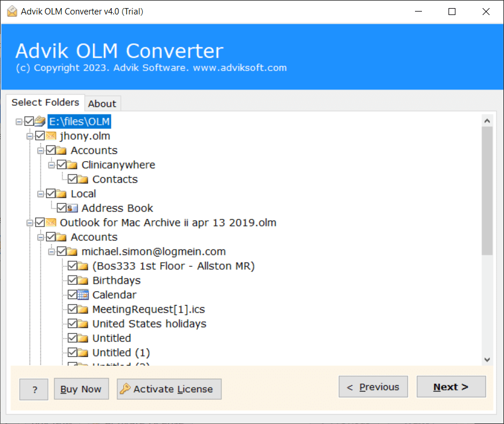Collapse the michael.simon@logmein.com account node
This screenshot has height=424, width=504.
click(x=51, y=251)
